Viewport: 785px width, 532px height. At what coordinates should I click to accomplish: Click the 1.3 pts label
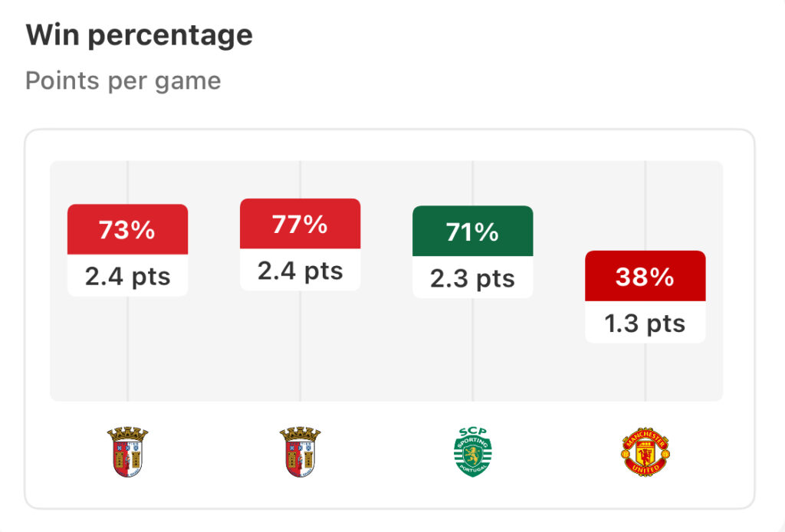coord(645,323)
